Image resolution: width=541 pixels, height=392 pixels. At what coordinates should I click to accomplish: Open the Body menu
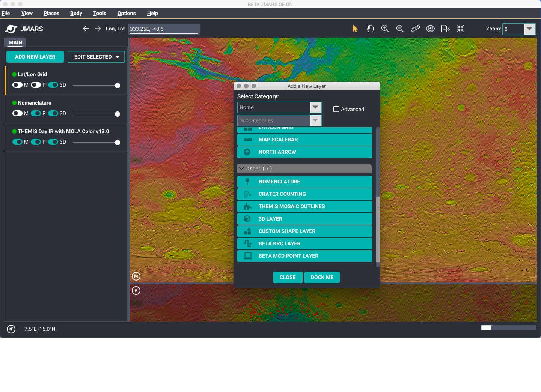pos(76,13)
